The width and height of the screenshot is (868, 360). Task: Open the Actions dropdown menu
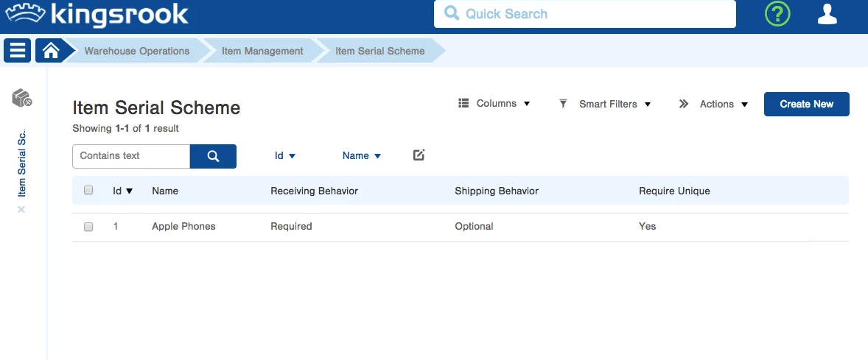[714, 104]
